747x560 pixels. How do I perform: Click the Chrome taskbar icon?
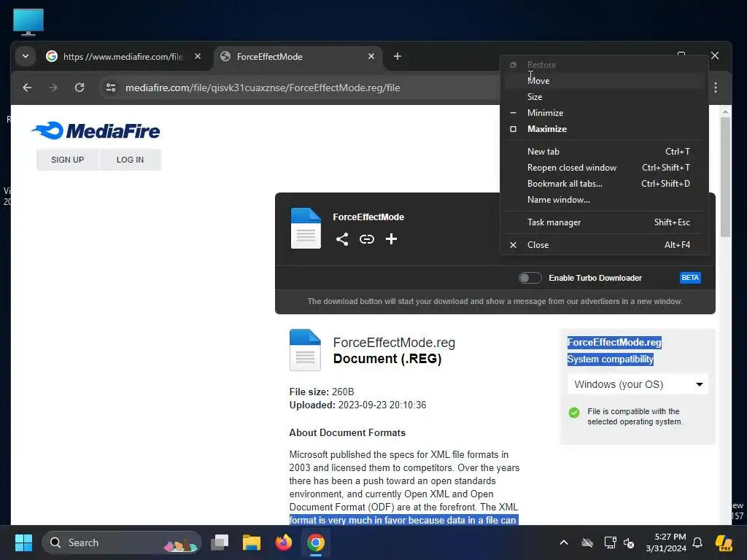pos(315,542)
